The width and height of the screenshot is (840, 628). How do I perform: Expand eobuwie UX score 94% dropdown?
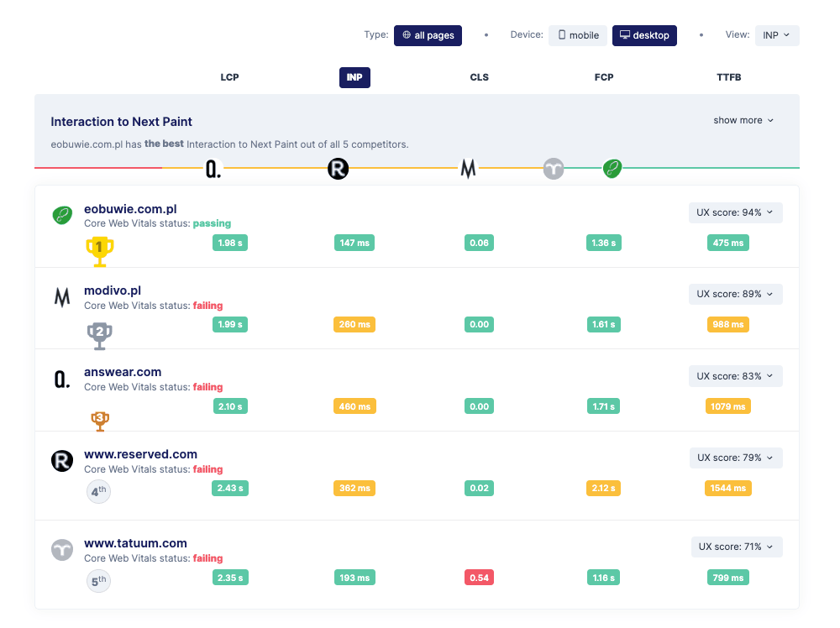pyautogui.click(x=735, y=212)
